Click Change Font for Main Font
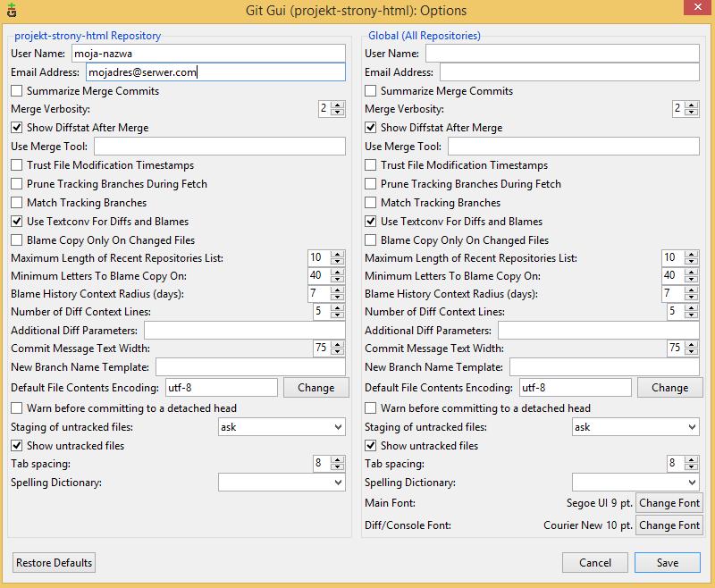The width and height of the screenshot is (715, 588). [x=669, y=503]
